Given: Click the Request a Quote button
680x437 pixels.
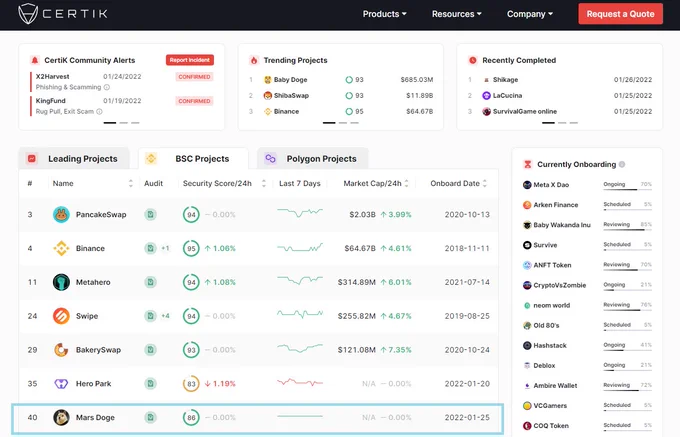Looking at the screenshot, I should point(620,14).
